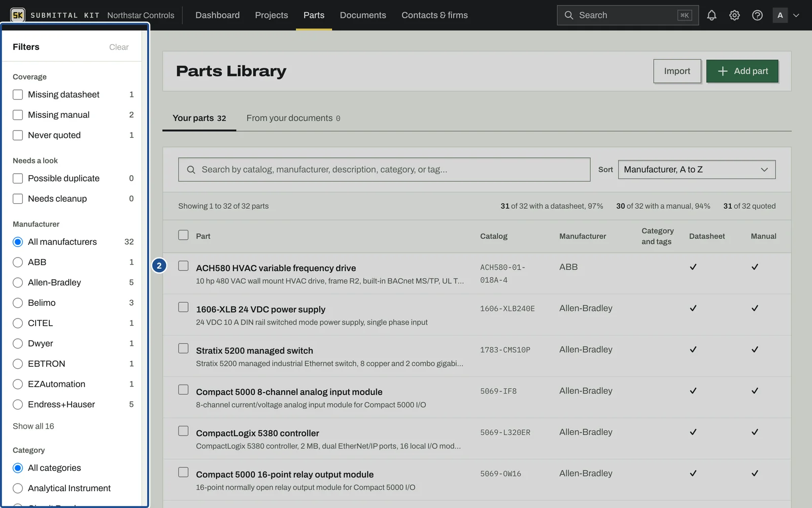Switch to the From your documents tab
812x508 pixels.
[293, 118]
